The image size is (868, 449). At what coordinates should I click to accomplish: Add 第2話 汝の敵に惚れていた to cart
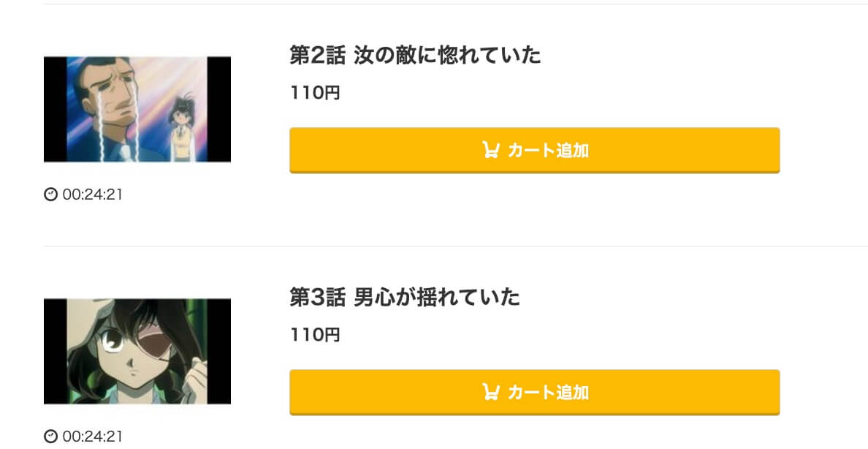pos(534,150)
